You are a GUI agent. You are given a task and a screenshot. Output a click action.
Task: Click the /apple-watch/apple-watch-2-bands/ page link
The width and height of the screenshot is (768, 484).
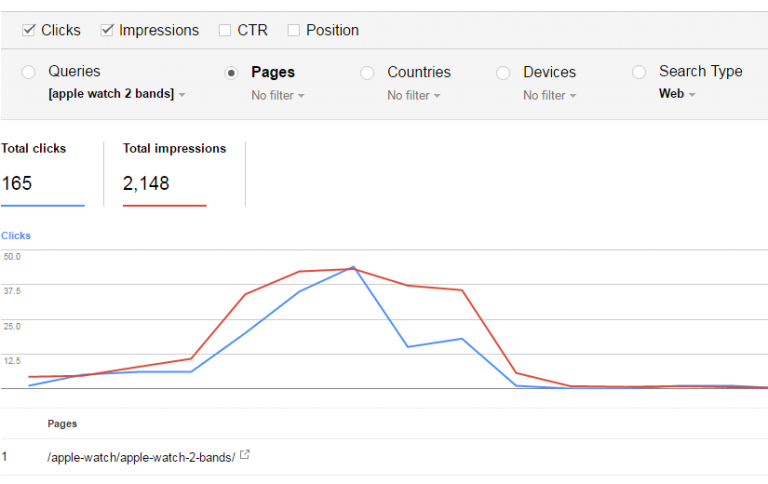[x=141, y=457]
